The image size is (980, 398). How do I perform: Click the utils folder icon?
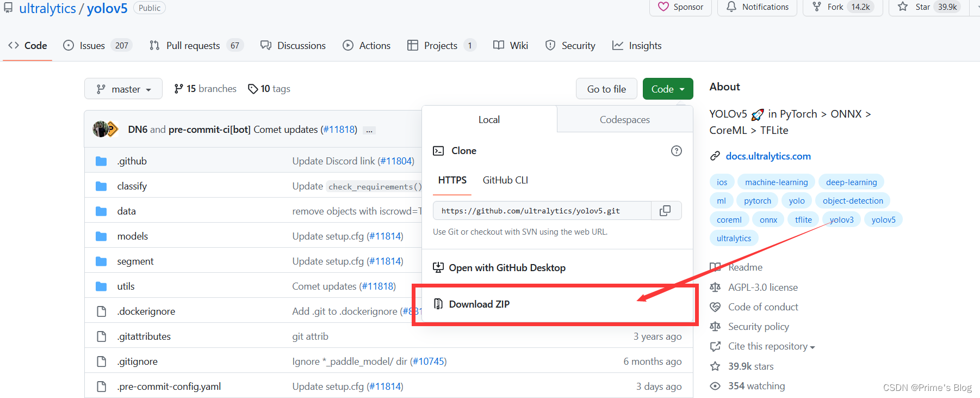(101, 286)
